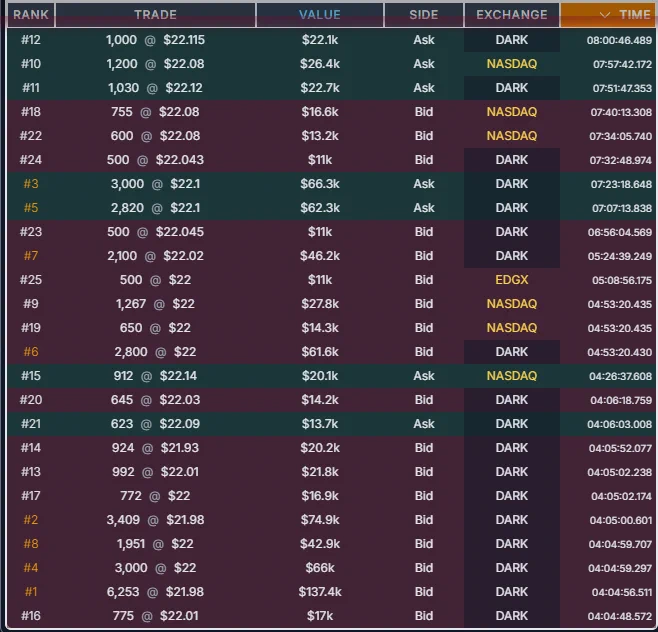
Task: Select trade 775 @ $22.01
Action: [x=155, y=616]
